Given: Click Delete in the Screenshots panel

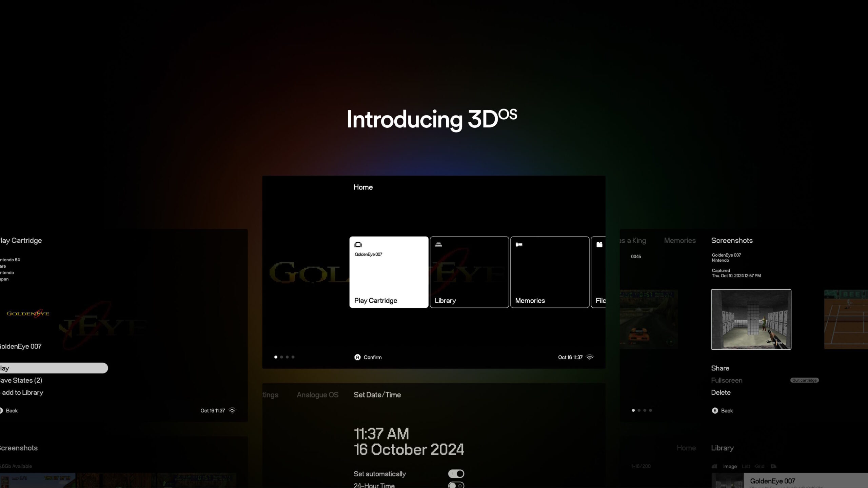Looking at the screenshot, I should [721, 392].
